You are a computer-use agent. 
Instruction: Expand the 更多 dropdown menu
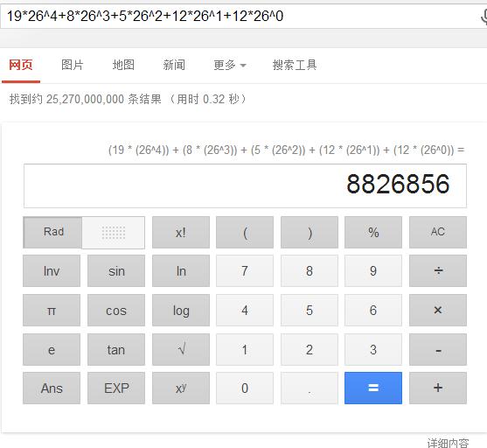(x=230, y=65)
